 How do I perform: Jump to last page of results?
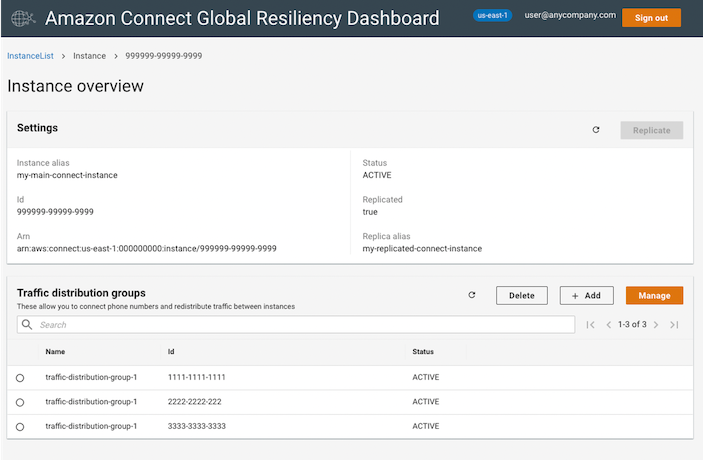tap(674, 325)
